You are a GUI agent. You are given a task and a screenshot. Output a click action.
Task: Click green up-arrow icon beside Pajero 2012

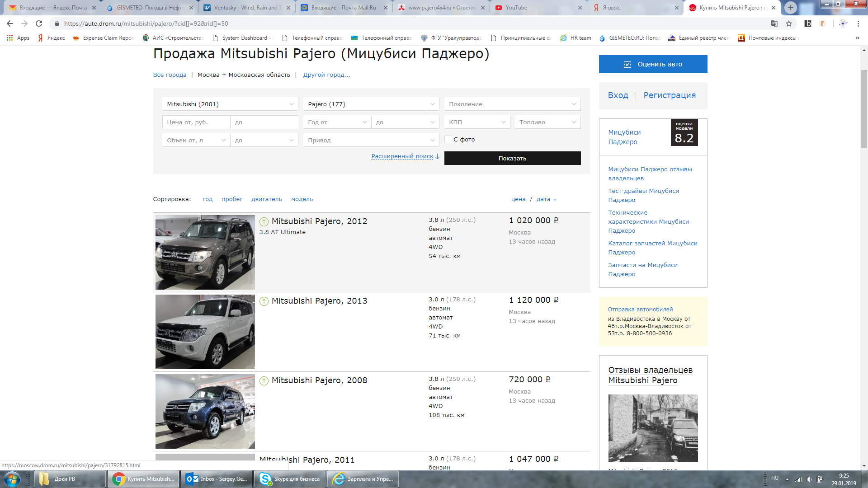264,222
